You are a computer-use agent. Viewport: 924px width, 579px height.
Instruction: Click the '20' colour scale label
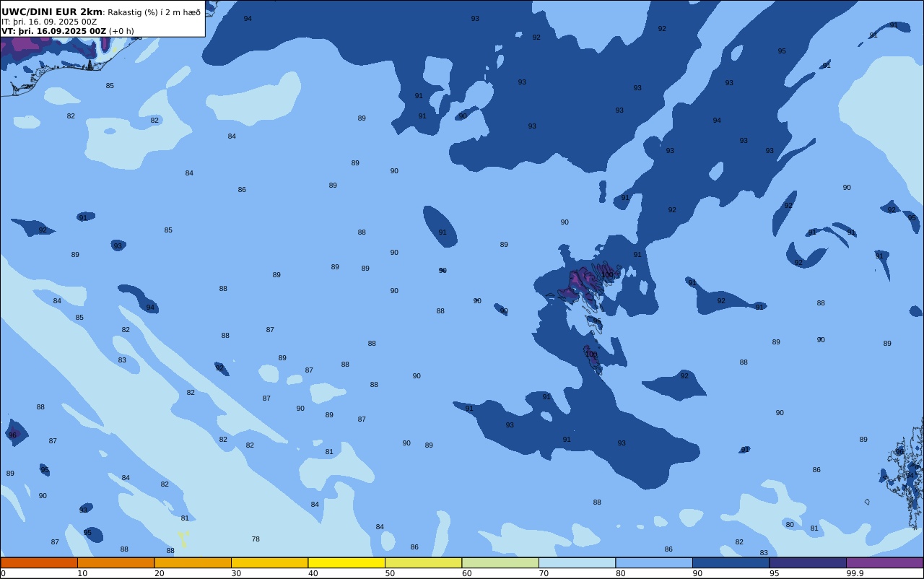tap(160, 573)
